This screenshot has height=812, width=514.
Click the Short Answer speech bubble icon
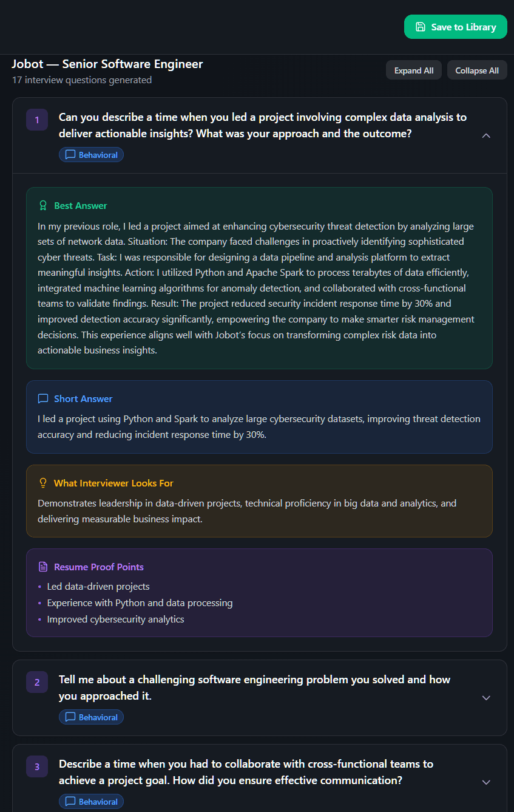pyautogui.click(x=43, y=399)
